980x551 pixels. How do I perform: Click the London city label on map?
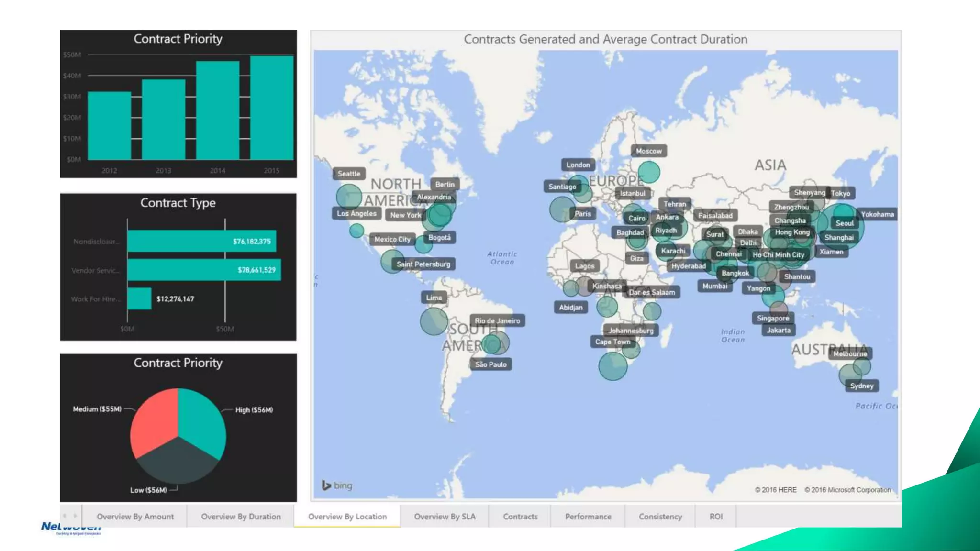(578, 165)
